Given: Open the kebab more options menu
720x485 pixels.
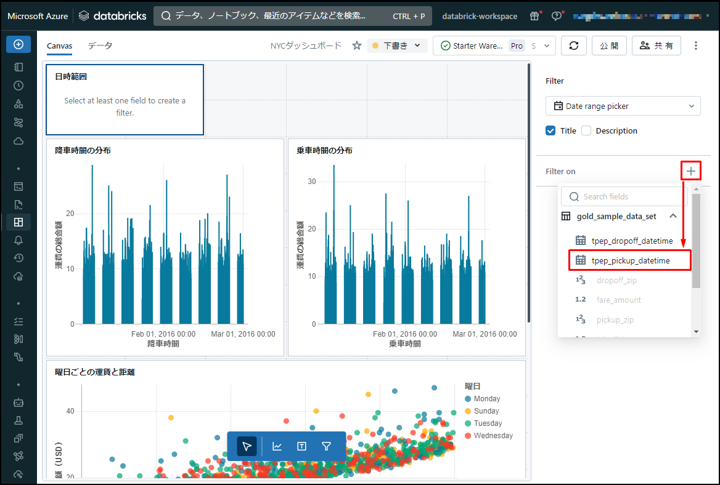Looking at the screenshot, I should 696,46.
